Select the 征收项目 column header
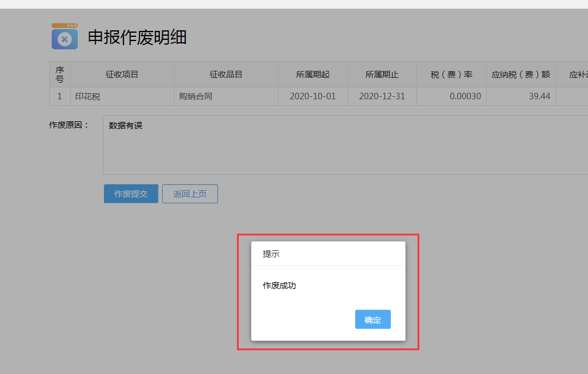The width and height of the screenshot is (588, 374). (x=122, y=74)
